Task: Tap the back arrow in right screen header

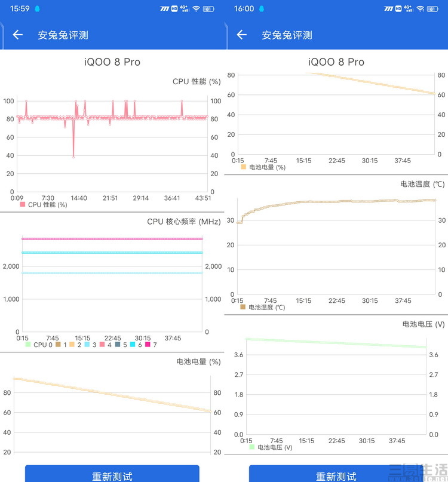Action: 242,35
